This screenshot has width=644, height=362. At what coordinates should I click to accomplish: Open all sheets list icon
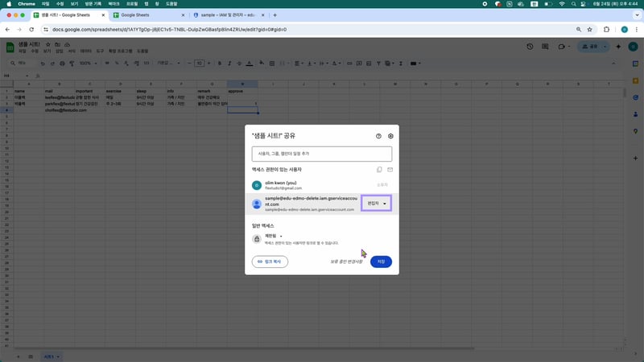click(31, 356)
